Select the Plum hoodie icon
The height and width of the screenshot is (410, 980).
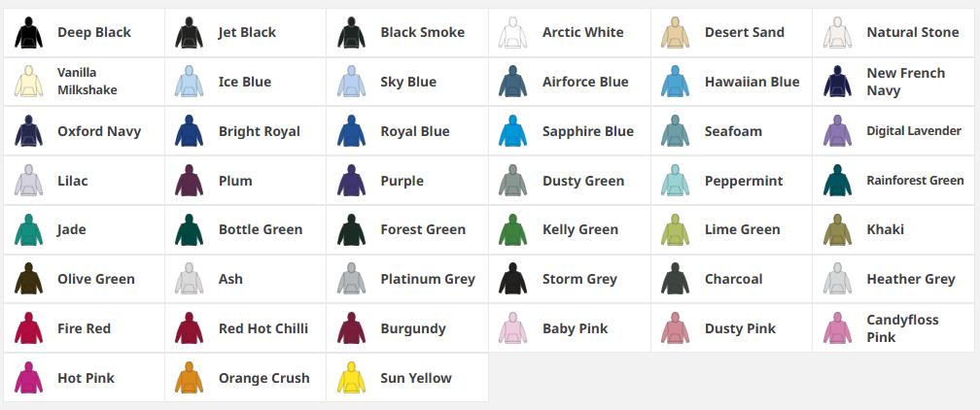click(x=189, y=181)
